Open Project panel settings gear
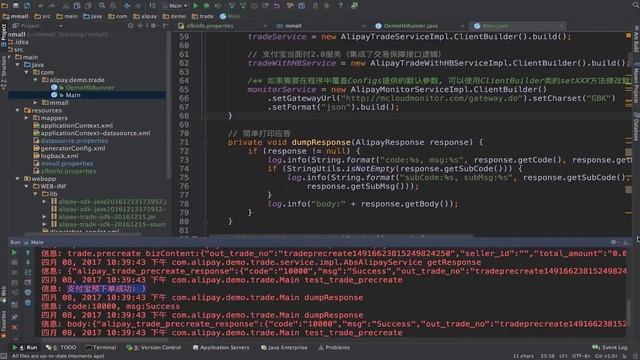640x360 pixels. click(154, 26)
